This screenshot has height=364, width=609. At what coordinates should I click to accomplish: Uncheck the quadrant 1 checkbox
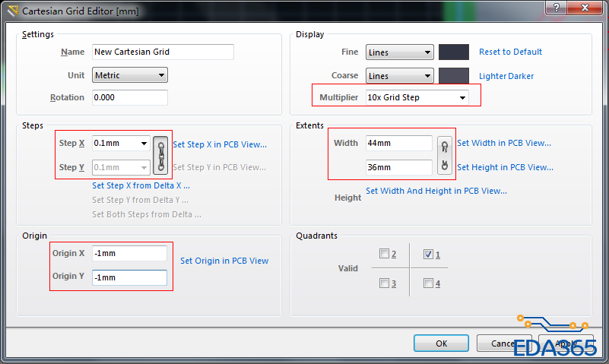(428, 254)
